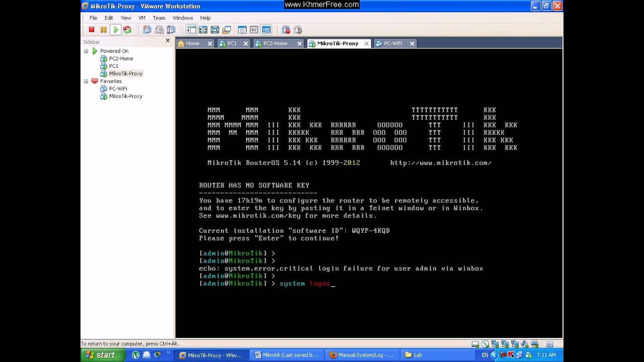
Task: Click the red Power Off button
Action: pyautogui.click(x=92, y=30)
